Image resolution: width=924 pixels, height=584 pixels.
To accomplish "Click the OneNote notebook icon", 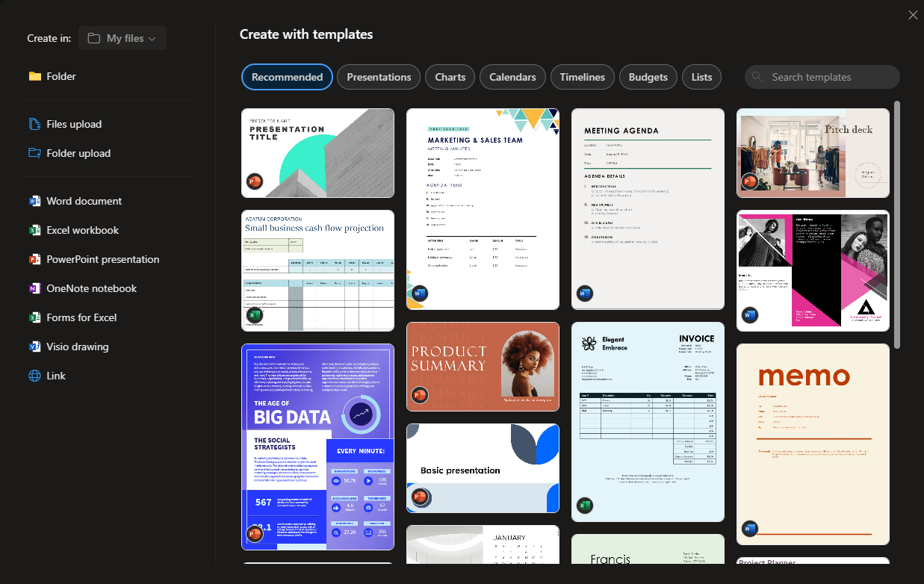I will click(x=34, y=288).
